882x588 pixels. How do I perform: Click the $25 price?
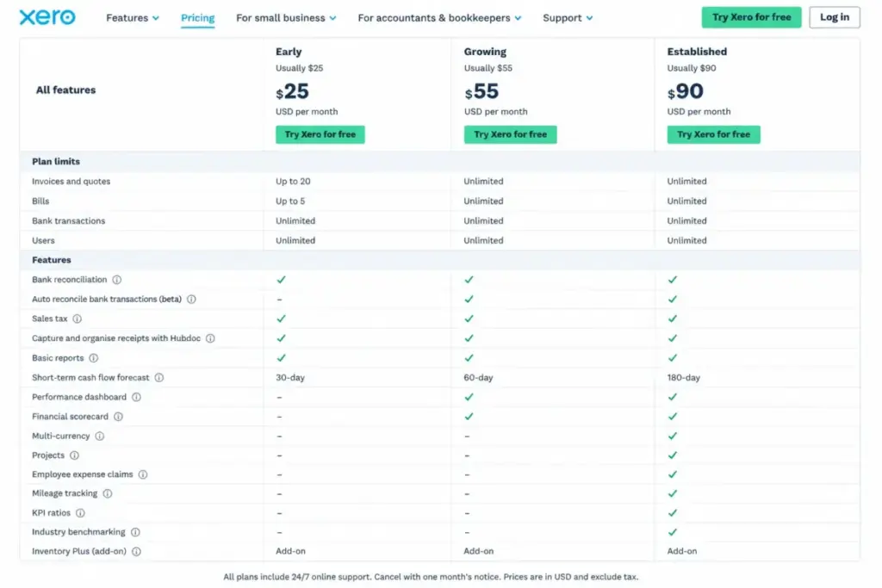pos(292,91)
